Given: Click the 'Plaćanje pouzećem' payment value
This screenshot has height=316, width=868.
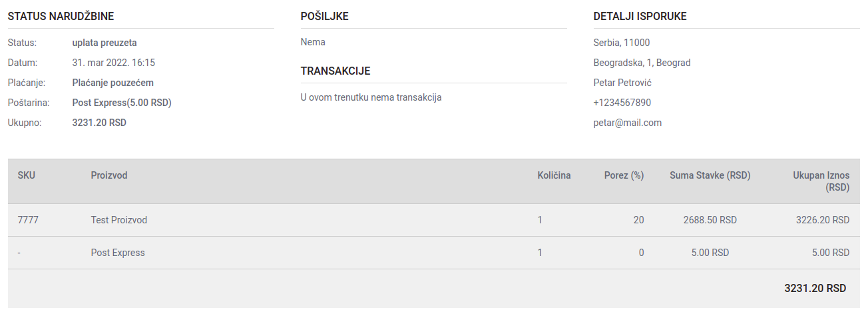Looking at the screenshot, I should (x=112, y=83).
